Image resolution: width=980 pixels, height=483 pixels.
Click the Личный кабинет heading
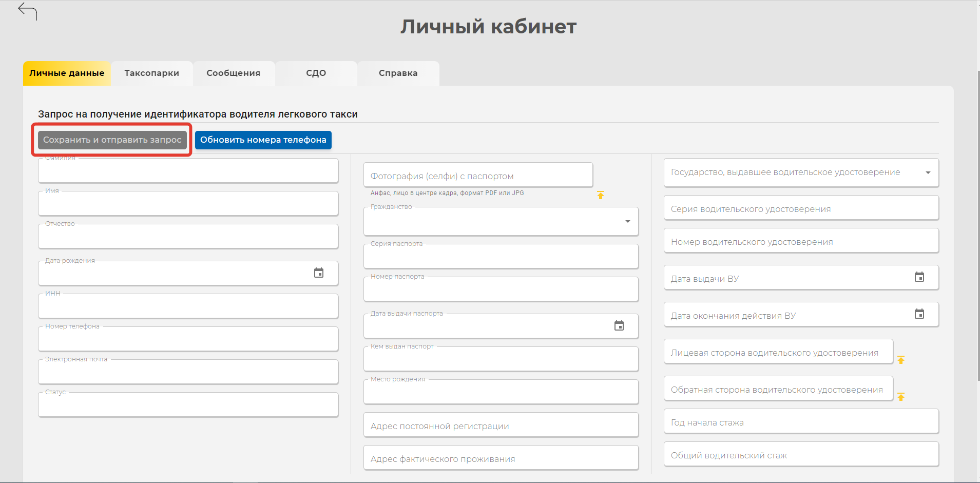489,27
